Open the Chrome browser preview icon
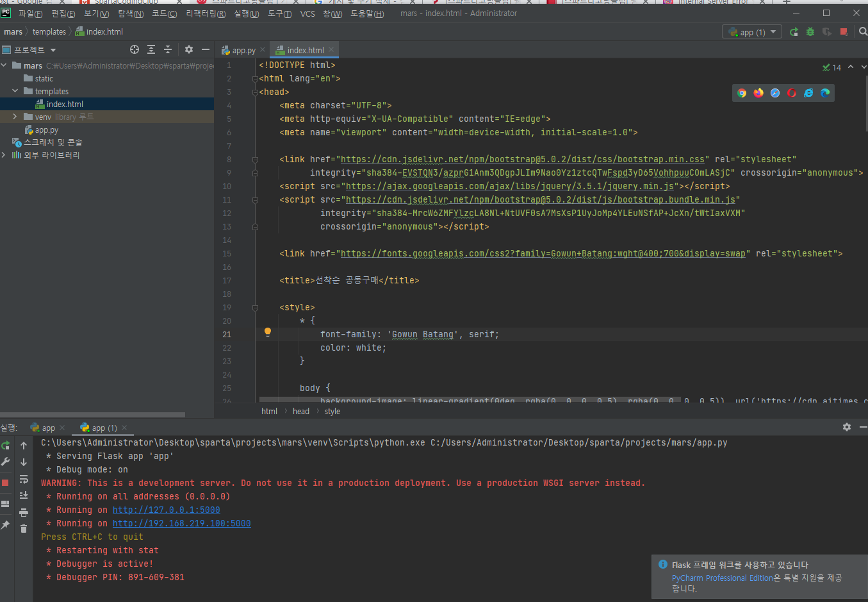 click(742, 93)
